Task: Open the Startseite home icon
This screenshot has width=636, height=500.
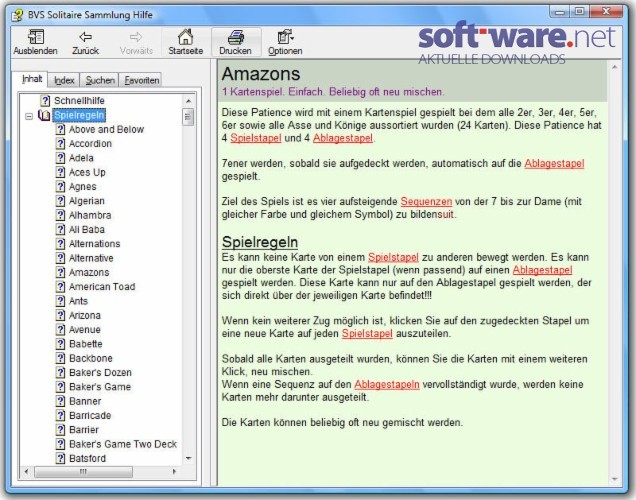Action: 185,37
